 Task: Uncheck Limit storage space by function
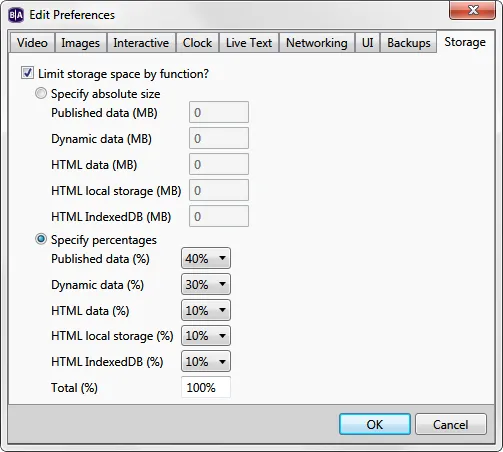tap(27, 73)
